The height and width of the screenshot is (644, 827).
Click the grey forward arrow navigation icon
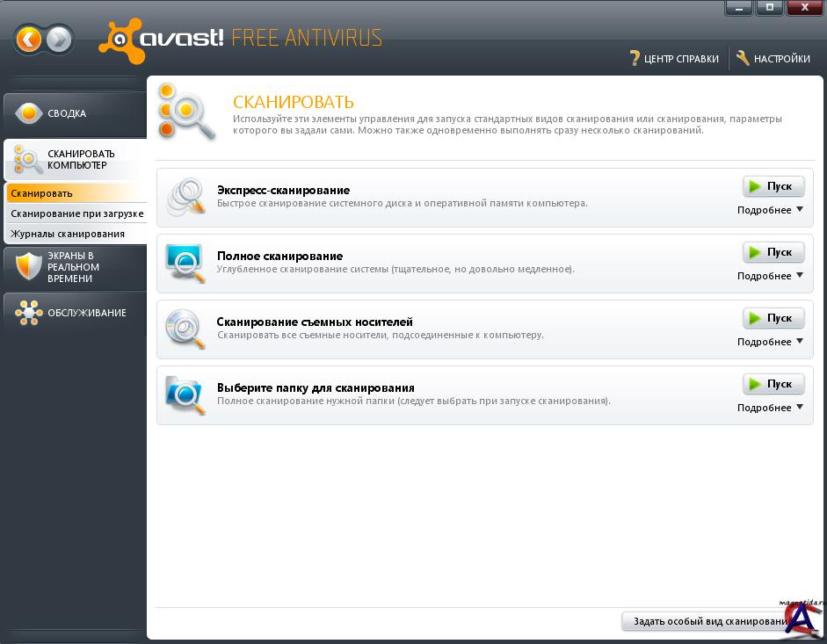tap(59, 40)
